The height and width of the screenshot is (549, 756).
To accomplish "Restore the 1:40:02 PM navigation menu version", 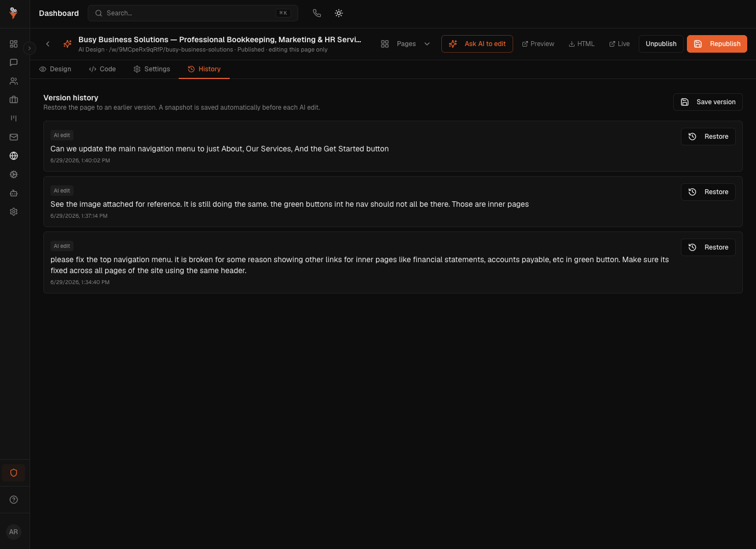I will point(708,137).
